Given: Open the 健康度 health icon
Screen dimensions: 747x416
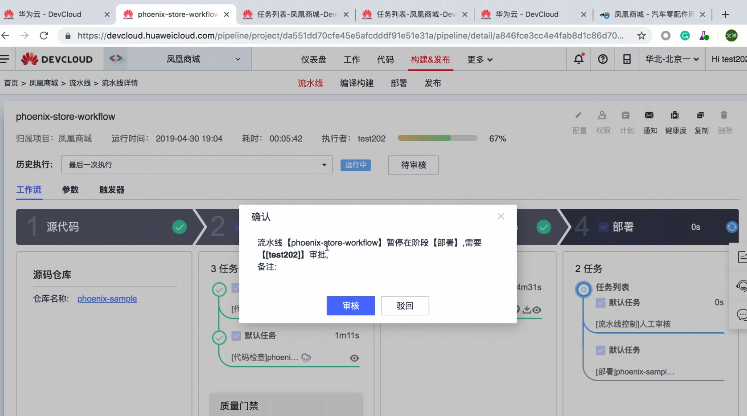Looking at the screenshot, I should tap(675, 115).
